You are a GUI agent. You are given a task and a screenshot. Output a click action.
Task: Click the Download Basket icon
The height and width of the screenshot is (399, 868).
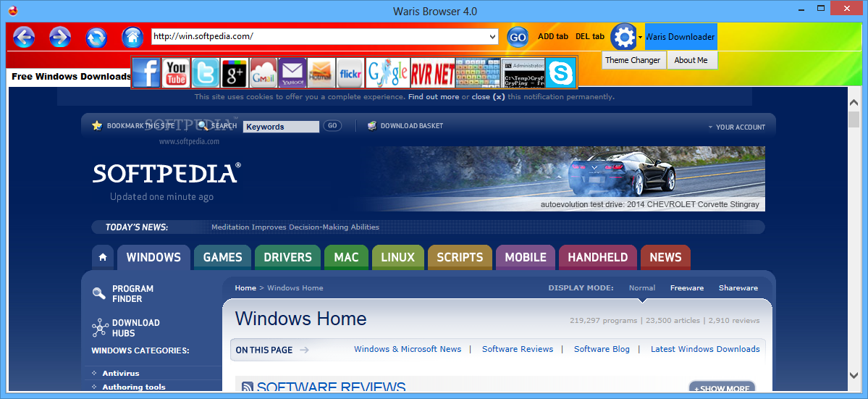(373, 125)
